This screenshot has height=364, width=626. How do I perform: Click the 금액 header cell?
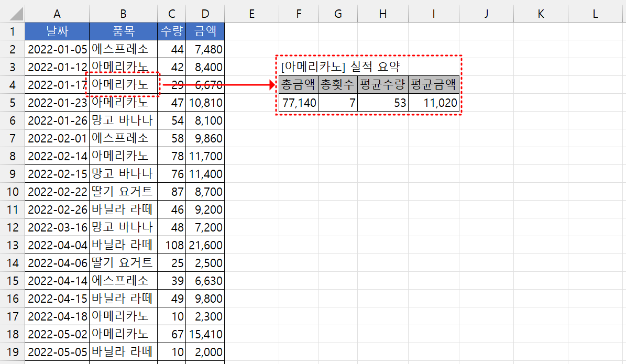point(205,31)
